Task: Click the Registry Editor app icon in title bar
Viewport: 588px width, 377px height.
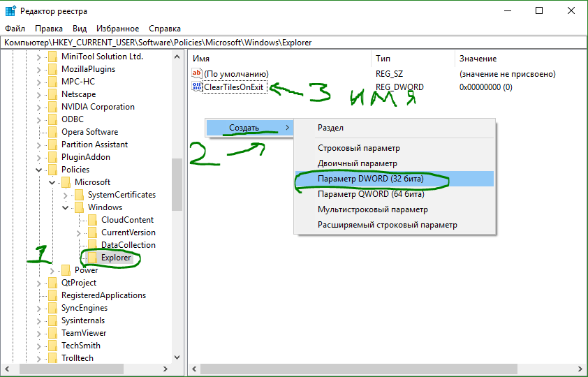Action: tap(10, 10)
